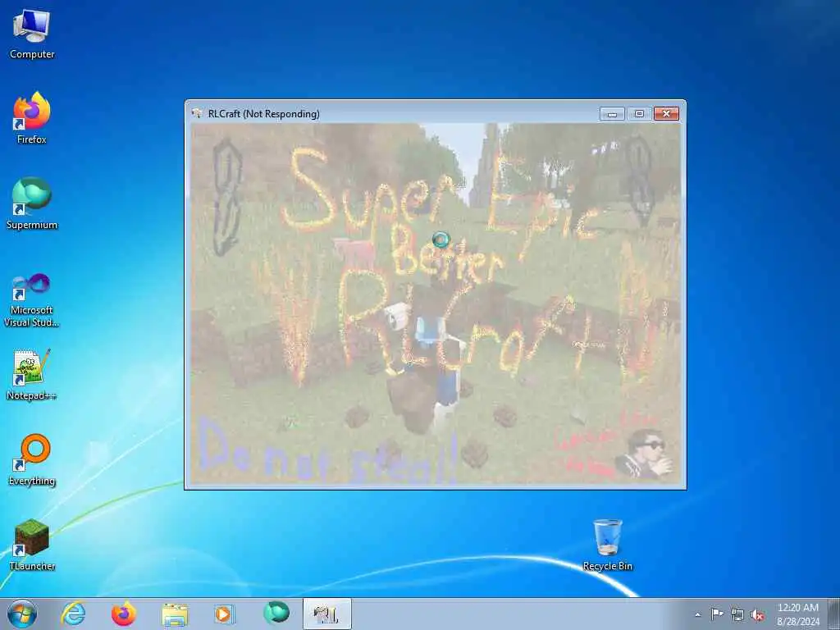Click the Show desktop strip in taskbar
Image resolution: width=840 pixels, height=630 pixels.
pyautogui.click(x=834, y=614)
